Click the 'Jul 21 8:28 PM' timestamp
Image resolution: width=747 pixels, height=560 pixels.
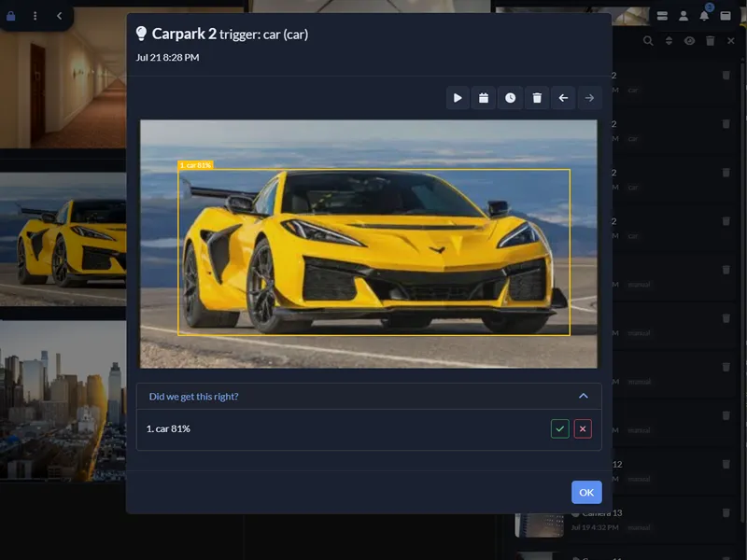[x=168, y=58]
